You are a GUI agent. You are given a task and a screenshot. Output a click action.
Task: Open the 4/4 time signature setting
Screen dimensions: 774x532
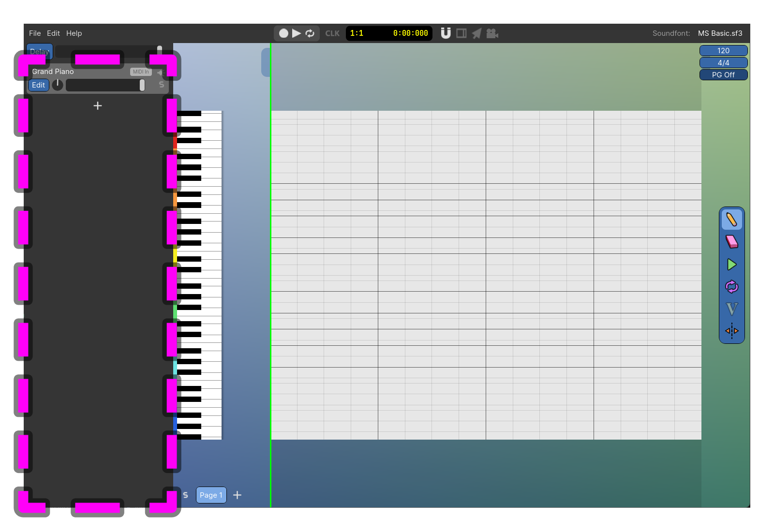[x=723, y=63]
